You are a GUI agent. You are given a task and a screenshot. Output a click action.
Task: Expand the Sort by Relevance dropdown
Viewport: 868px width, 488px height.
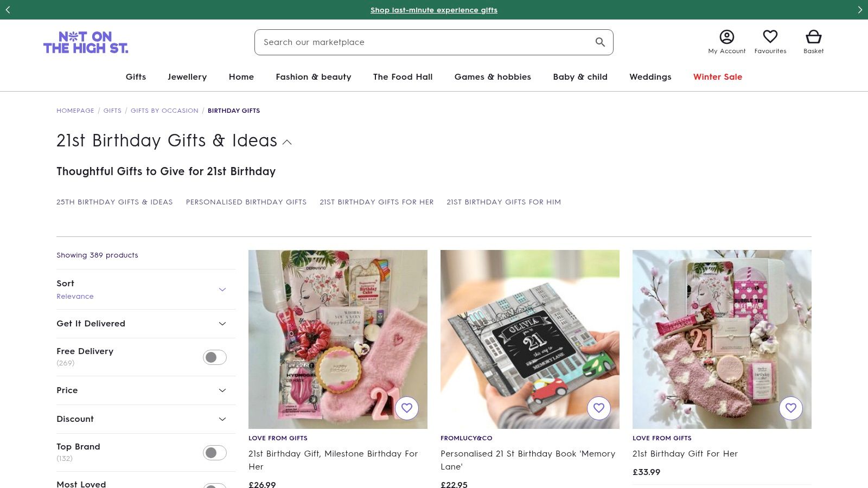tap(222, 290)
